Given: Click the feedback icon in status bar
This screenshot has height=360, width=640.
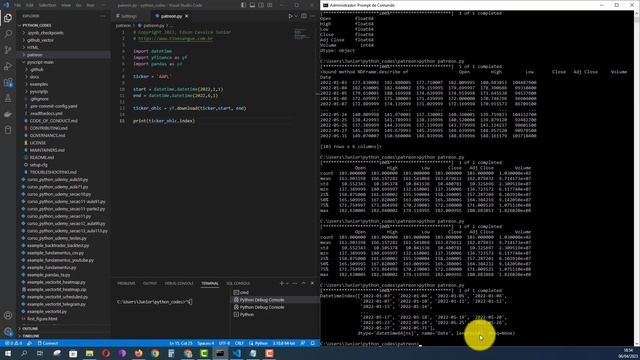Looking at the screenshot, I should tap(303, 343).
